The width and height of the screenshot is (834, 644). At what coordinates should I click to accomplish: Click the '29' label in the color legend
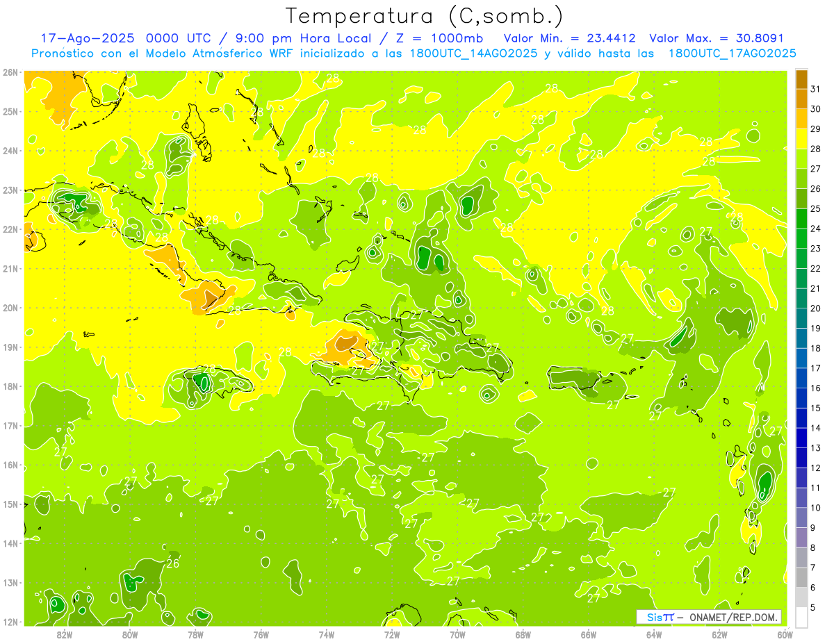pyautogui.click(x=815, y=129)
